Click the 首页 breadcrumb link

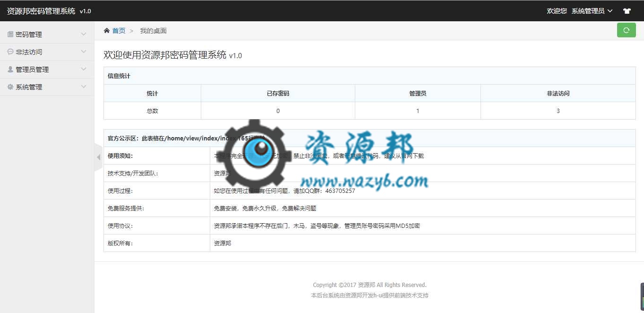tap(119, 31)
